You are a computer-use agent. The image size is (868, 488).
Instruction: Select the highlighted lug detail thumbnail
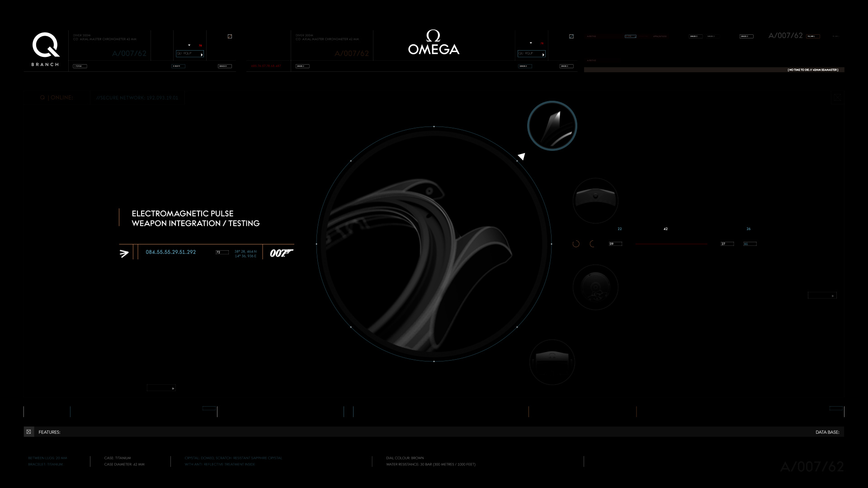(x=552, y=126)
